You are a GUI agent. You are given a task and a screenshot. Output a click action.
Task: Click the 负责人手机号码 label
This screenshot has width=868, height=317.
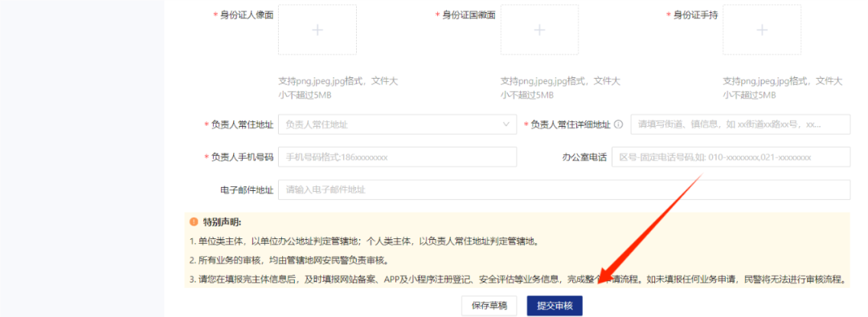(x=243, y=157)
